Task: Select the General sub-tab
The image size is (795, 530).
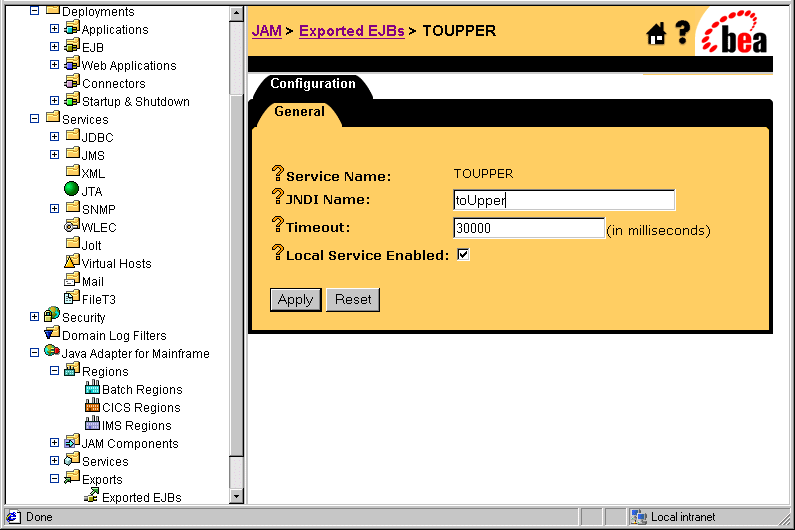Action: (x=299, y=113)
